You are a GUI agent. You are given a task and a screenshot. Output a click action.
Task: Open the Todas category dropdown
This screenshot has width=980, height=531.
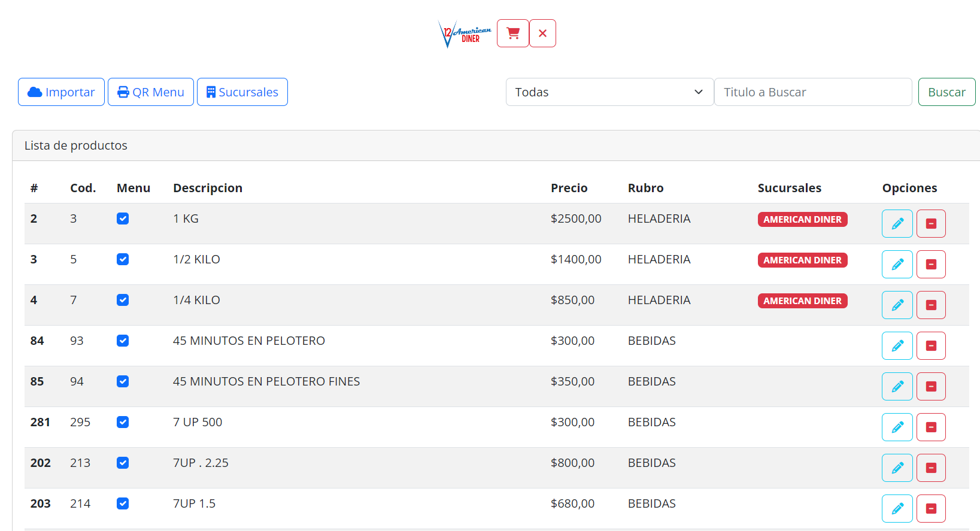coord(609,92)
